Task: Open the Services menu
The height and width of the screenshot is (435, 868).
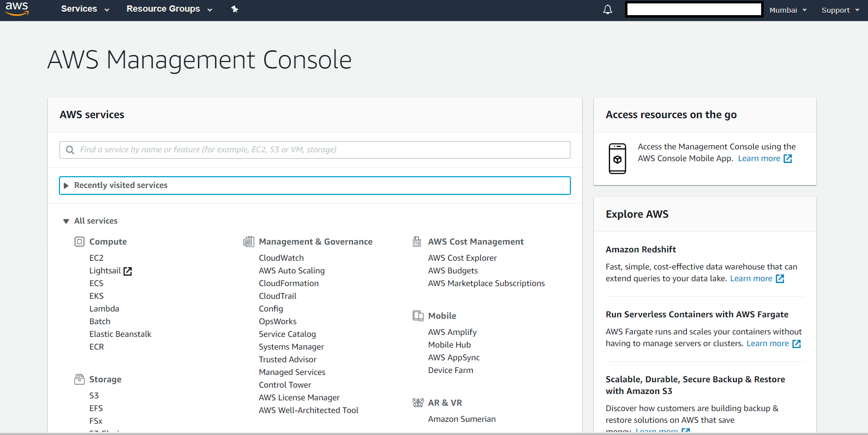Action: (x=85, y=9)
